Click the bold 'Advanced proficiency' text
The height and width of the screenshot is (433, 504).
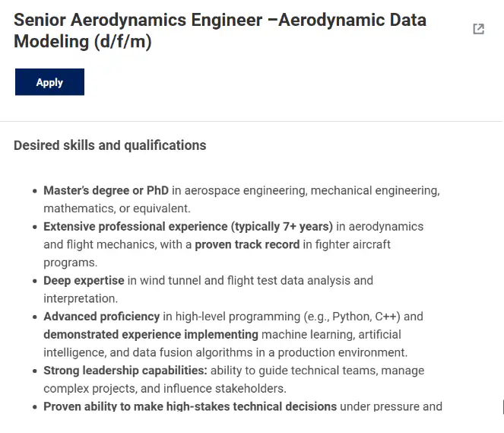click(102, 317)
